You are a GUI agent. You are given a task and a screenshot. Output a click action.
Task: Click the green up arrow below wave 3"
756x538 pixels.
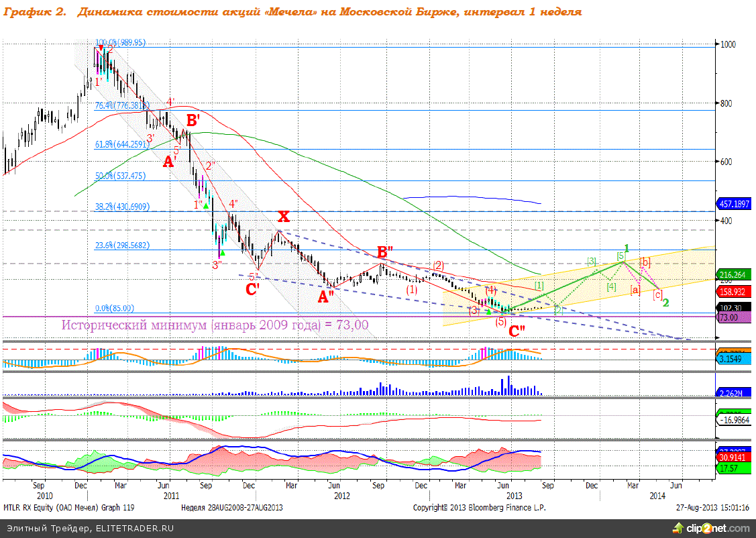[x=223, y=253]
